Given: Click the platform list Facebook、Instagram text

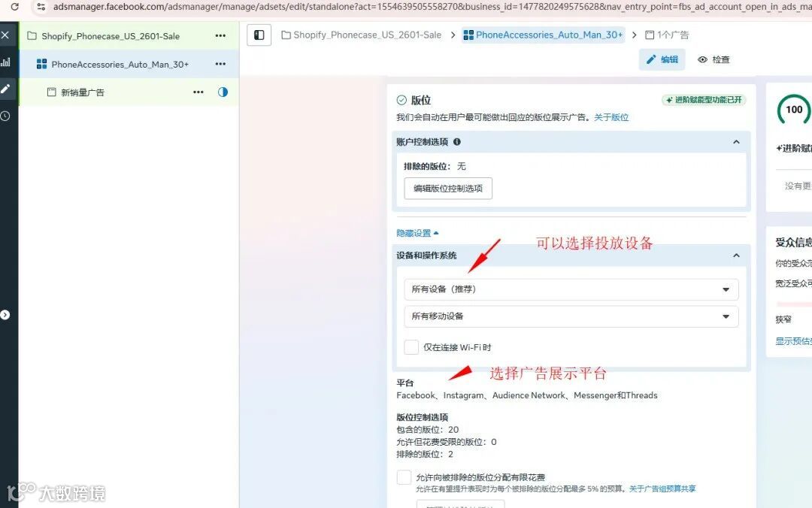Looking at the screenshot, I should click(526, 395).
